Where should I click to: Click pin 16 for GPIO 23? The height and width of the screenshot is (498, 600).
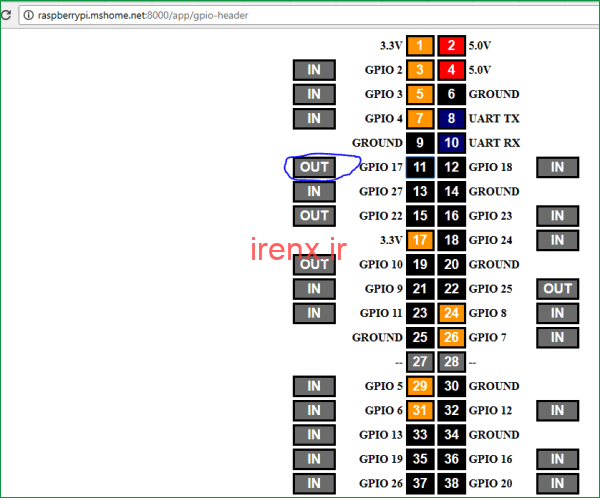452,216
